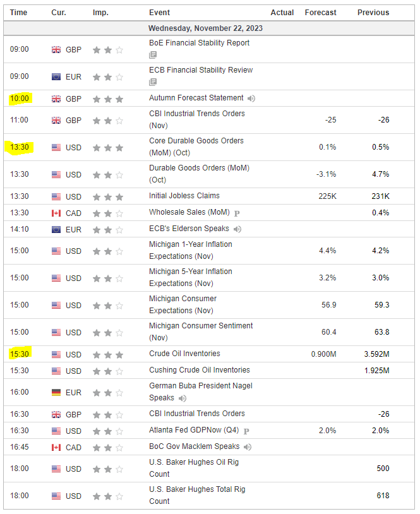The height and width of the screenshot is (514, 420).
Task: Click preliminary icon next to Wholesale Sales (MoM)
Action: [237, 213]
